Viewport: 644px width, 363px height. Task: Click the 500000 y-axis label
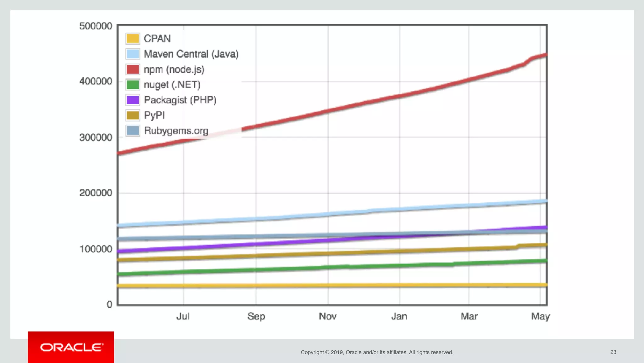96,26
